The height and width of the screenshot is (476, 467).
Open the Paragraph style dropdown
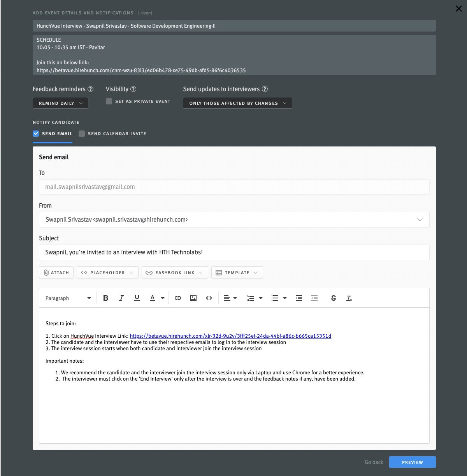click(68, 298)
